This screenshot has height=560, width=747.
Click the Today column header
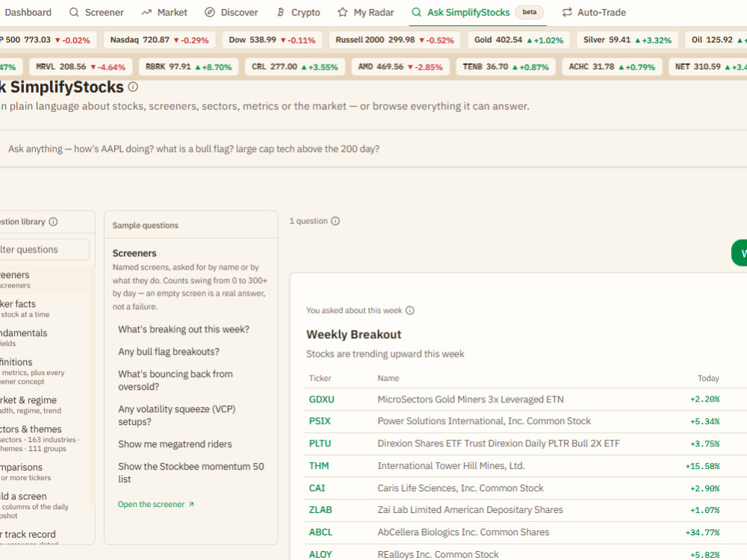(708, 378)
